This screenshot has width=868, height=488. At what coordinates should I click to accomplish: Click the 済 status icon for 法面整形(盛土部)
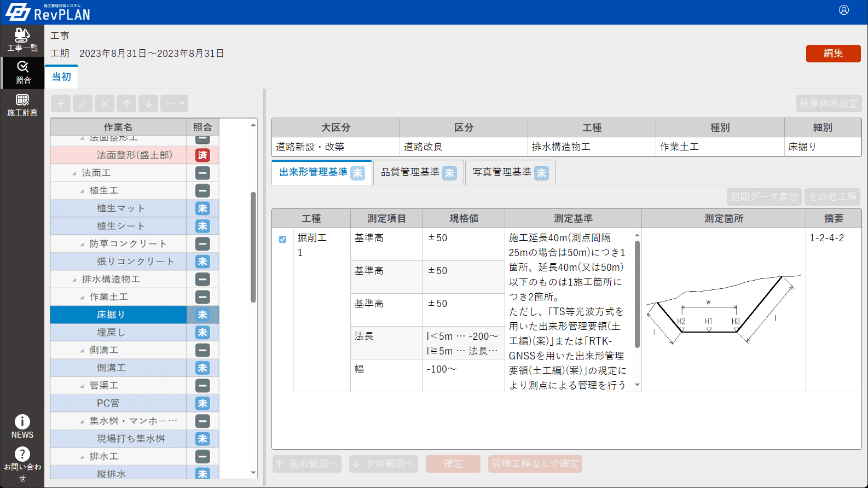(202, 155)
